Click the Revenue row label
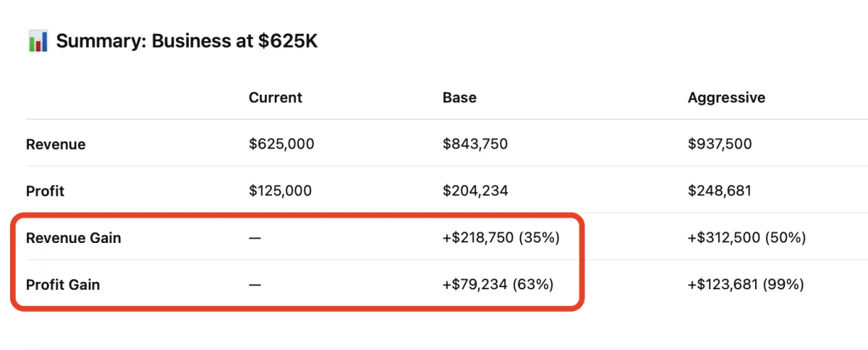Screen dimensions: 868x350 coord(56,145)
